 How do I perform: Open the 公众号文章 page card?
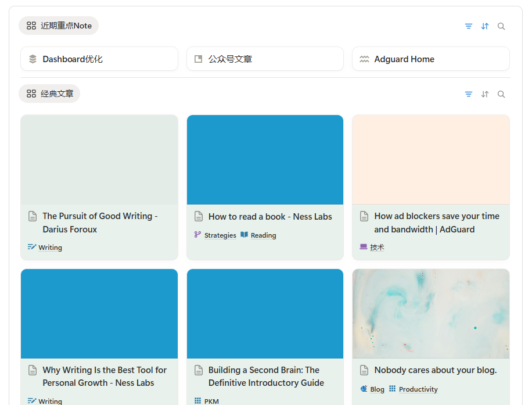(264, 59)
